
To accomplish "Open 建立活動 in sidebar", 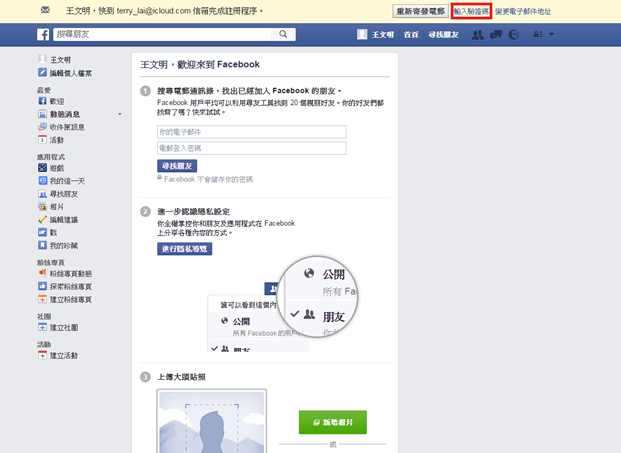I will point(58,356).
